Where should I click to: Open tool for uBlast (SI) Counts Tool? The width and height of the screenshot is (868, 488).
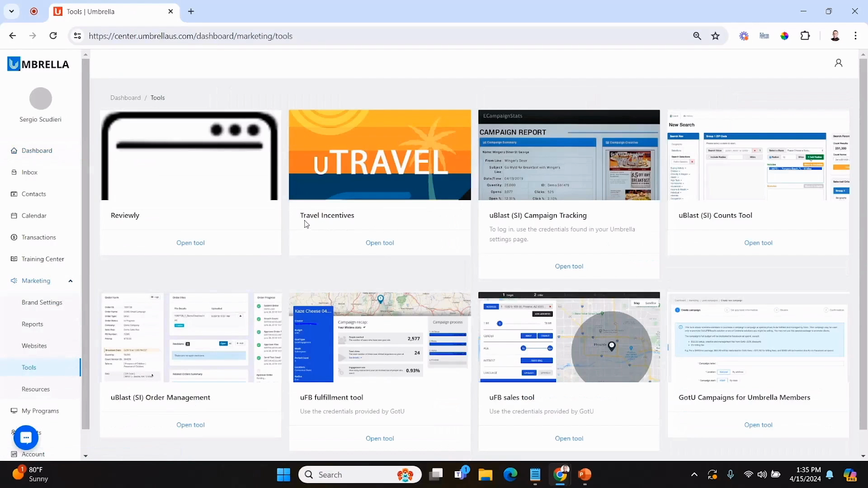[x=758, y=243]
